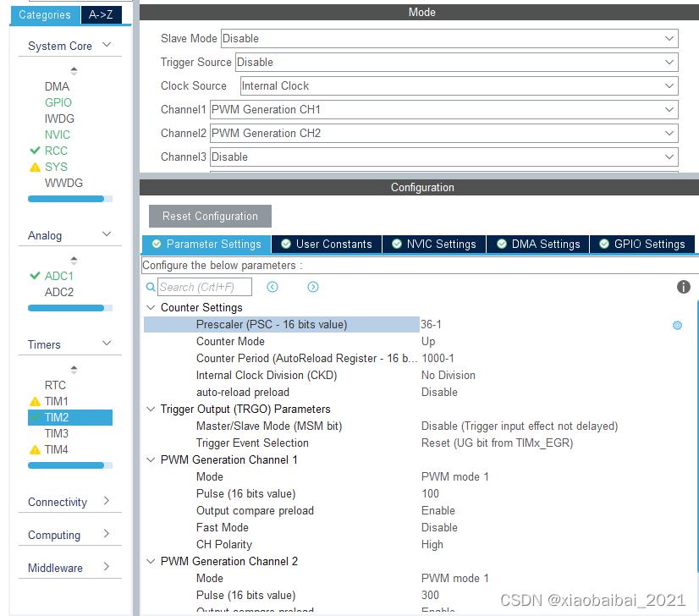This screenshot has width=699, height=616.
Task: Open the GPIO Settings tab
Action: 641,244
